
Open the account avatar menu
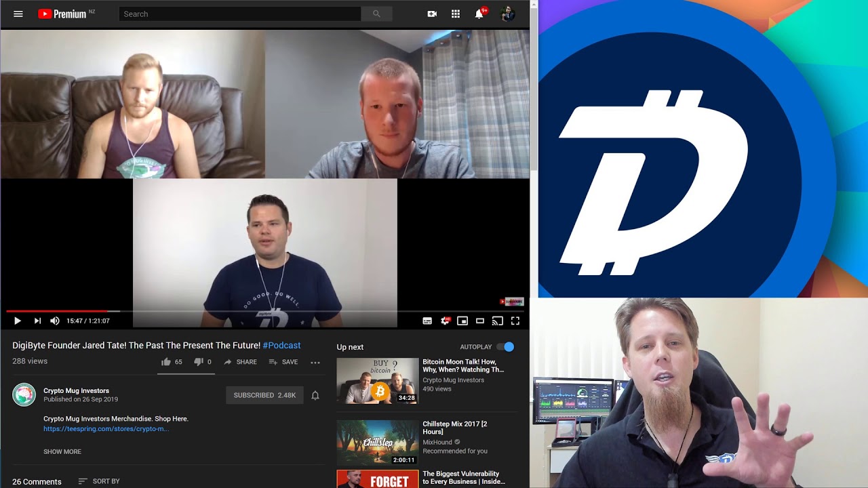click(507, 14)
